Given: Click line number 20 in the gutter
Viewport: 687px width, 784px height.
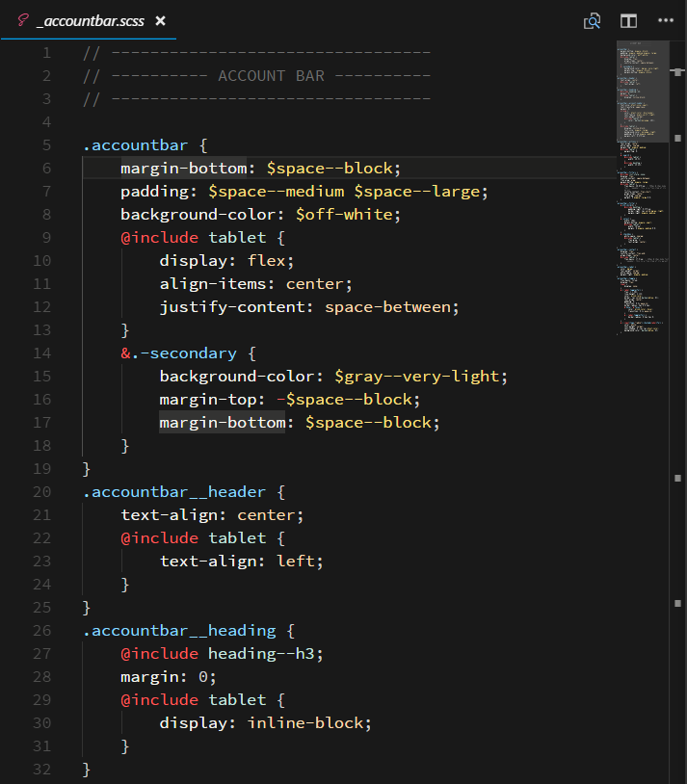Looking at the screenshot, I should click(42, 492).
